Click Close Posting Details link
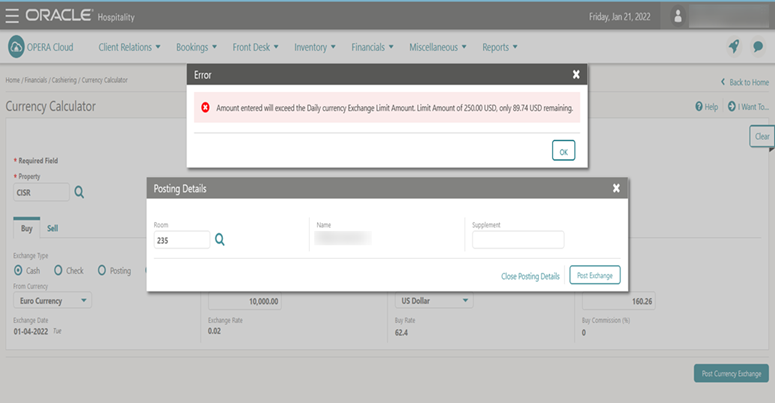Viewport: 775px width, 403px height. tap(530, 276)
